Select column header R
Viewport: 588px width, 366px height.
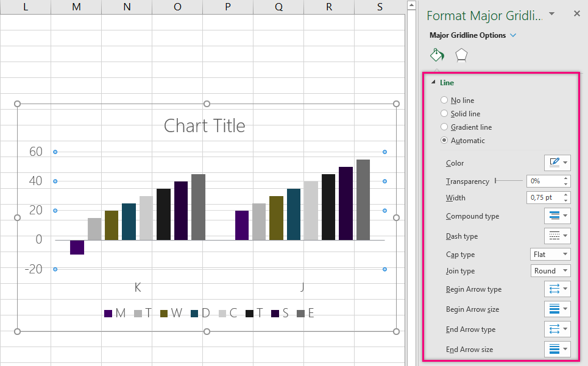pos(329,7)
